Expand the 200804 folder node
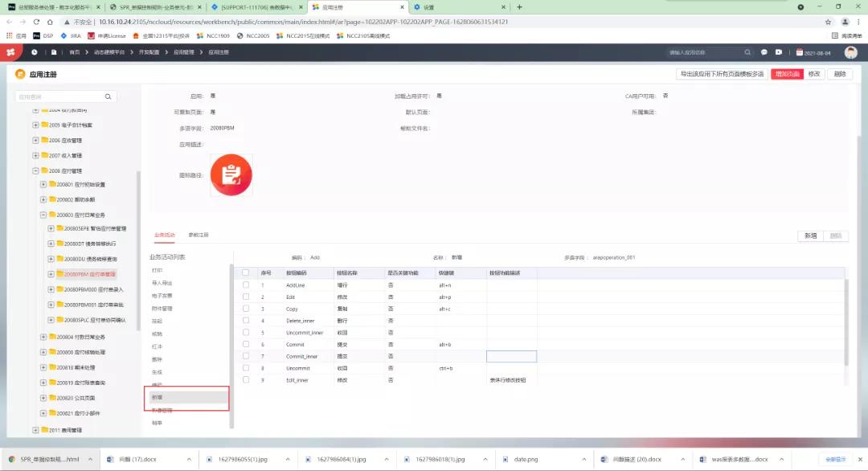 click(x=43, y=337)
